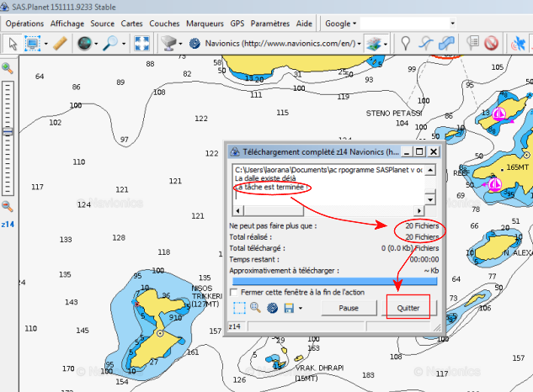
Task: Open the Paramètres menu
Action: click(270, 24)
